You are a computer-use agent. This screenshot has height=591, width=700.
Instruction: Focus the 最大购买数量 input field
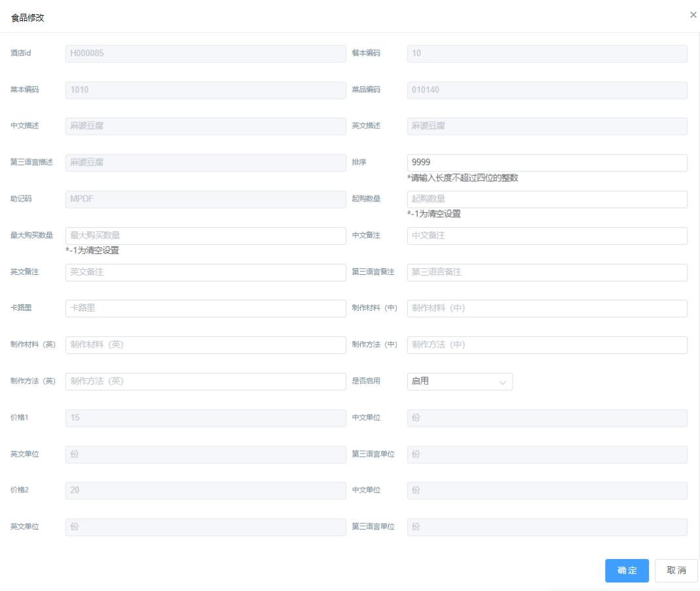coord(206,236)
